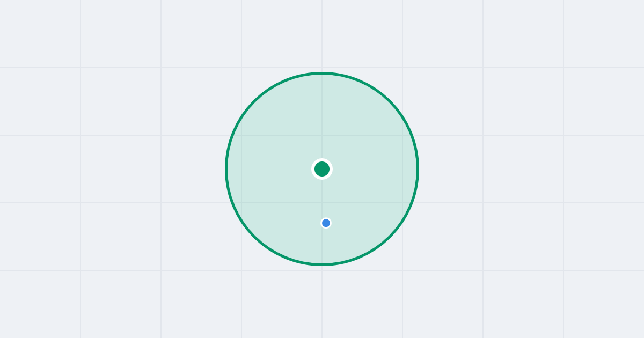644x338 pixels.
Task: Click the small blue location dot
Action: pos(326,223)
